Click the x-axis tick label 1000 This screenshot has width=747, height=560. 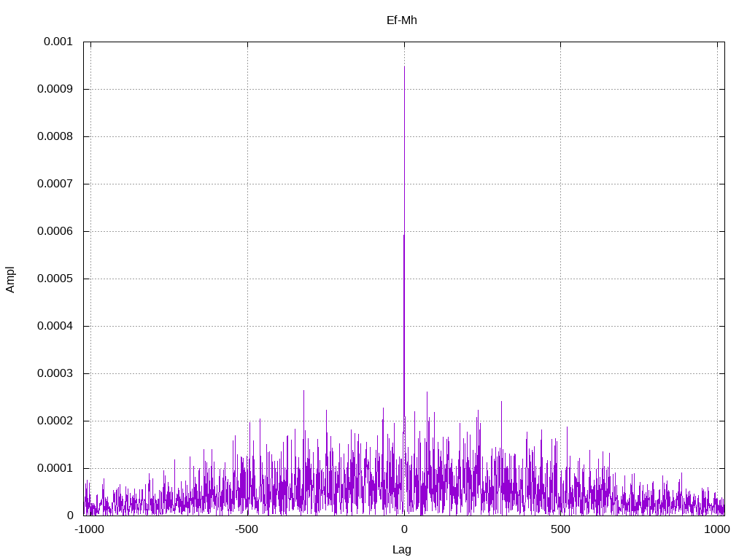(x=717, y=529)
